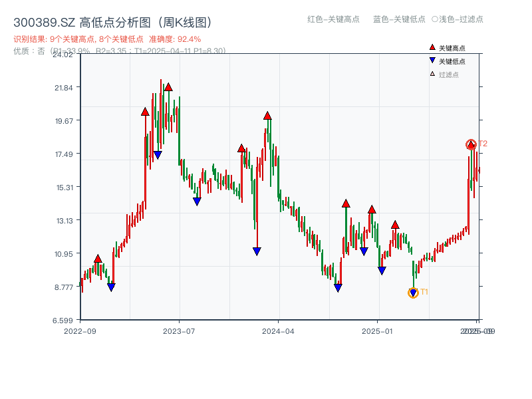Click the red key-high triangle near 2025-01
The image size is (532, 399).
pyautogui.click(x=372, y=208)
